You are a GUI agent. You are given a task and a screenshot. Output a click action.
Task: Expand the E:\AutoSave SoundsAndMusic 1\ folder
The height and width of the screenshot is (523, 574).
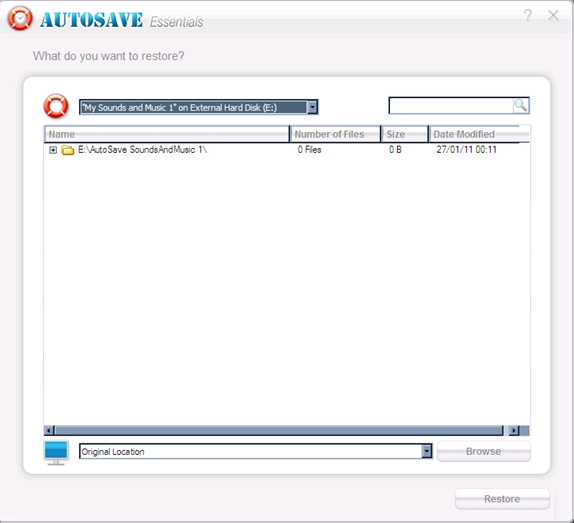53,150
